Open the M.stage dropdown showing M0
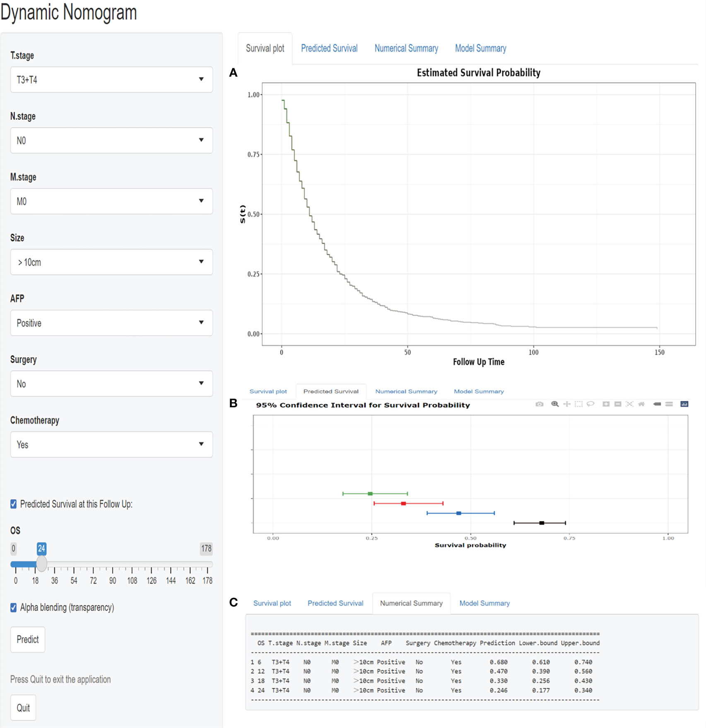 (111, 201)
